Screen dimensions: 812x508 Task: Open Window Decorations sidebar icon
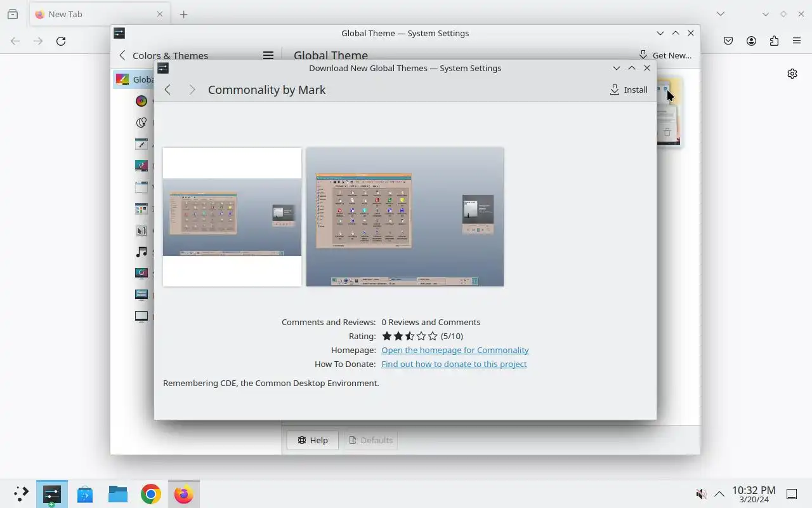141,187
